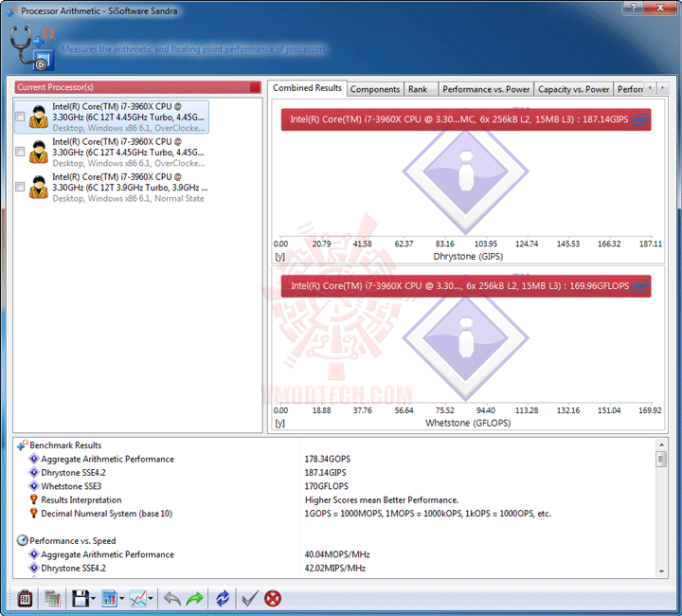Image resolution: width=682 pixels, height=616 pixels.
Task: Tick the checkbox for 3.9GHz Turbo Normal State entry
Action: coord(20,187)
